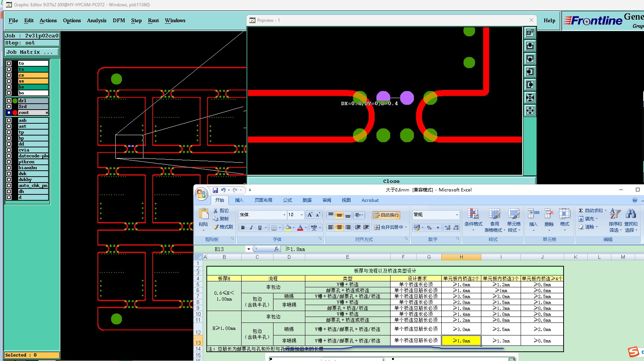Image resolution: width=644 pixels, height=361 pixels.
Task: Select Excel column H header
Action: [x=461, y=257]
